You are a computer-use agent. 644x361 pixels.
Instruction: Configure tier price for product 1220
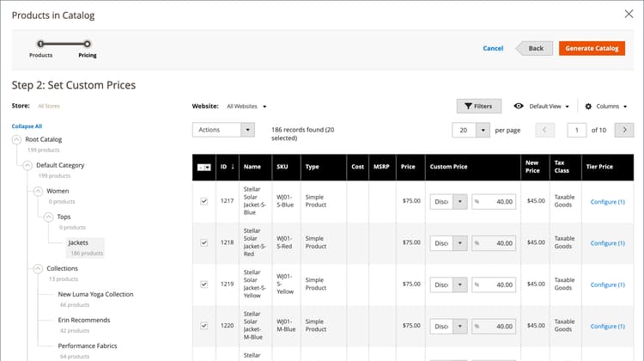click(607, 327)
